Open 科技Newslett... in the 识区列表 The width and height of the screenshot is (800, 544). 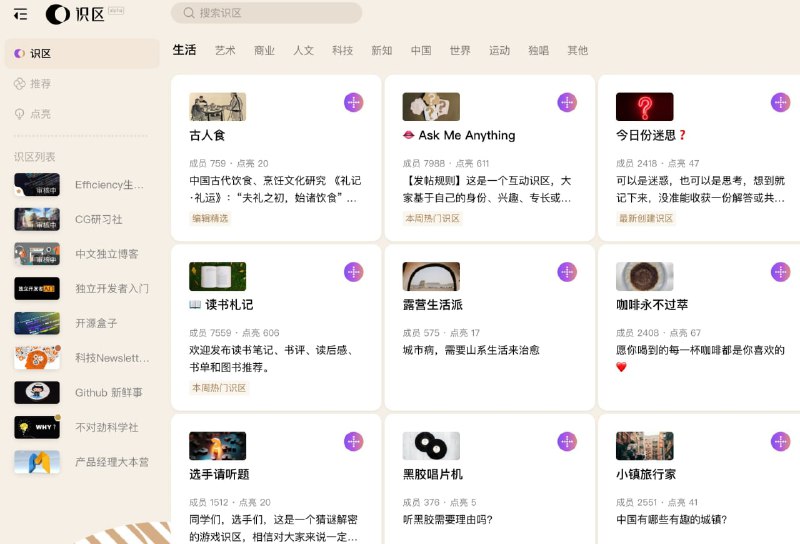point(82,358)
